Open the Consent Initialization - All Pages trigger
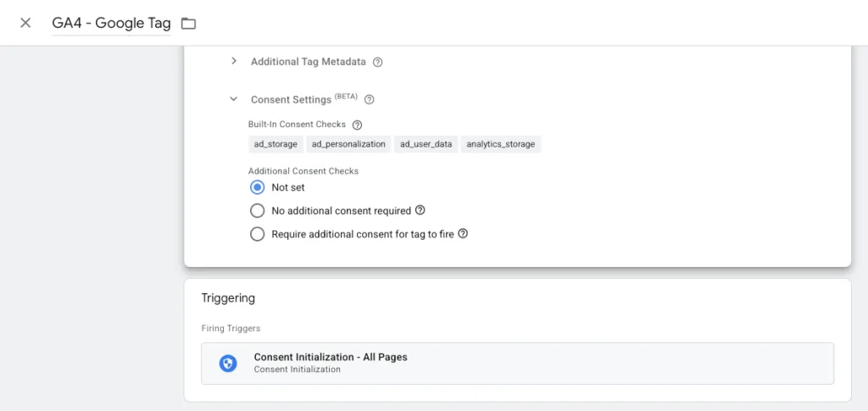The height and width of the screenshot is (411, 868). [x=517, y=364]
